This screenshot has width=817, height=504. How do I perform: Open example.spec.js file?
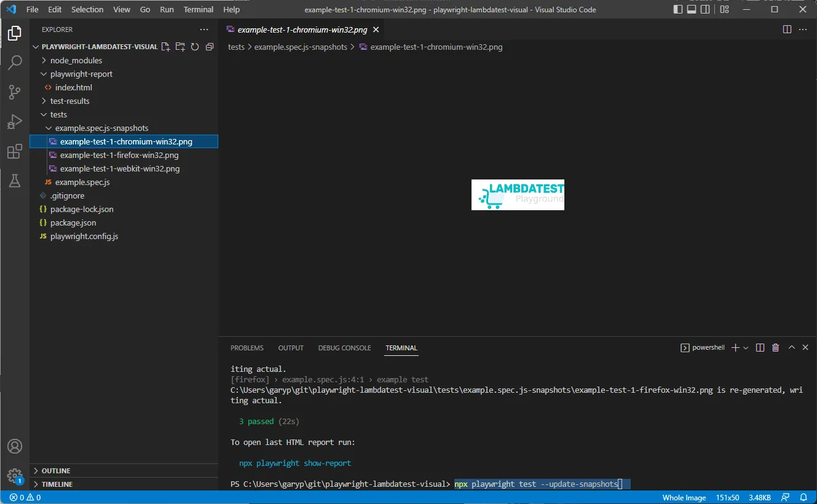click(x=82, y=182)
